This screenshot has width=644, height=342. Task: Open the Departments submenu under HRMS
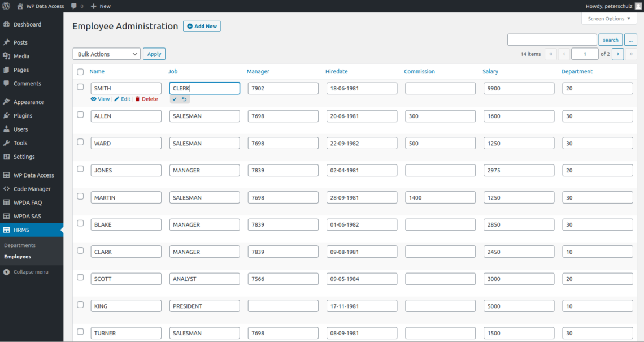(21, 246)
